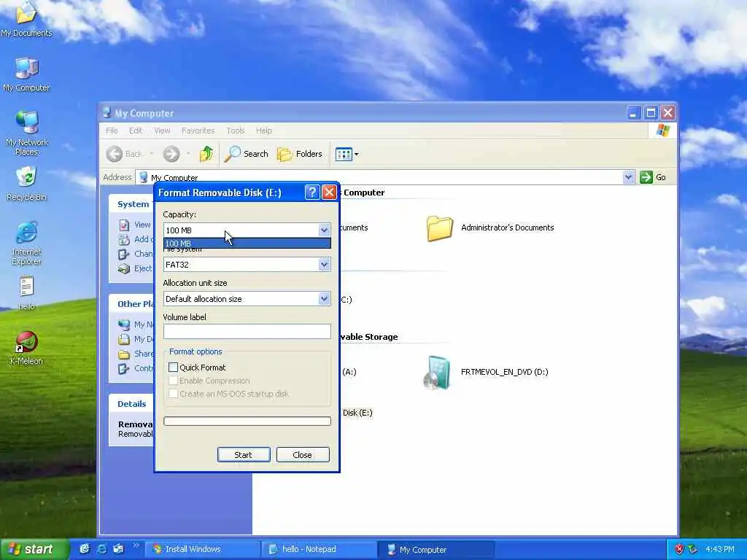
Task: Switch to Install Windows taskbar item
Action: (203, 549)
